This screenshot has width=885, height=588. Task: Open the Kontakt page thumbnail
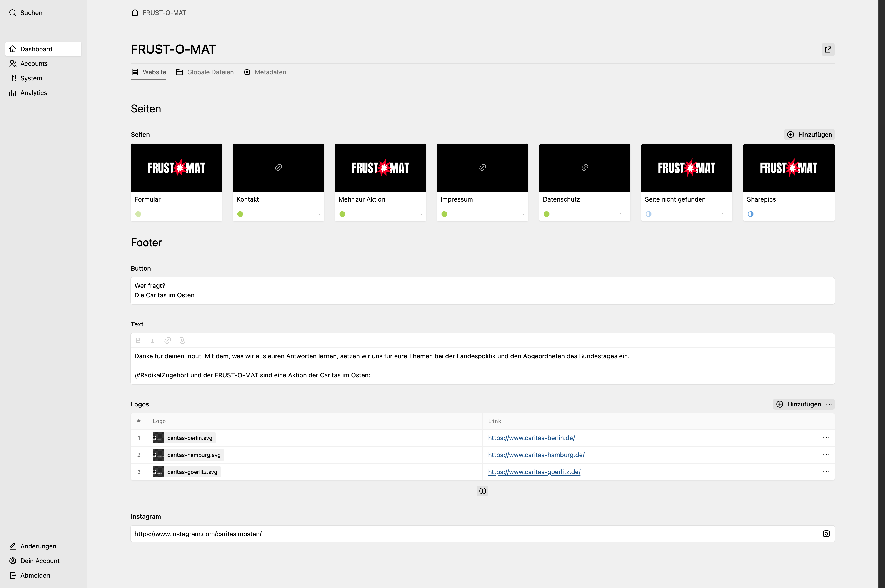[x=278, y=168]
